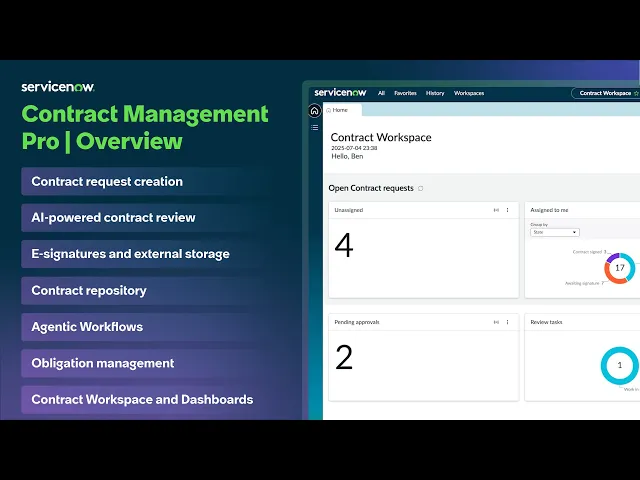This screenshot has width=640, height=480.
Task: Open the list icon in the workspace sidebar
Action: pos(314,128)
